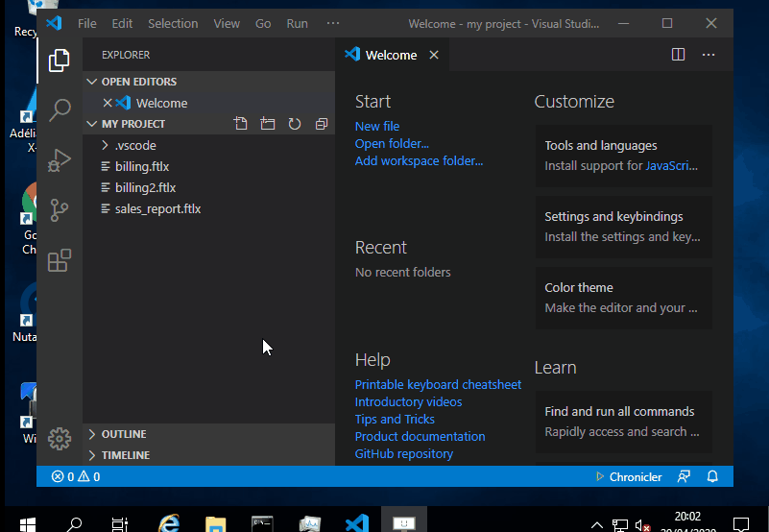Open the network icon in system tray
This screenshot has height=532, width=769.
(620, 525)
